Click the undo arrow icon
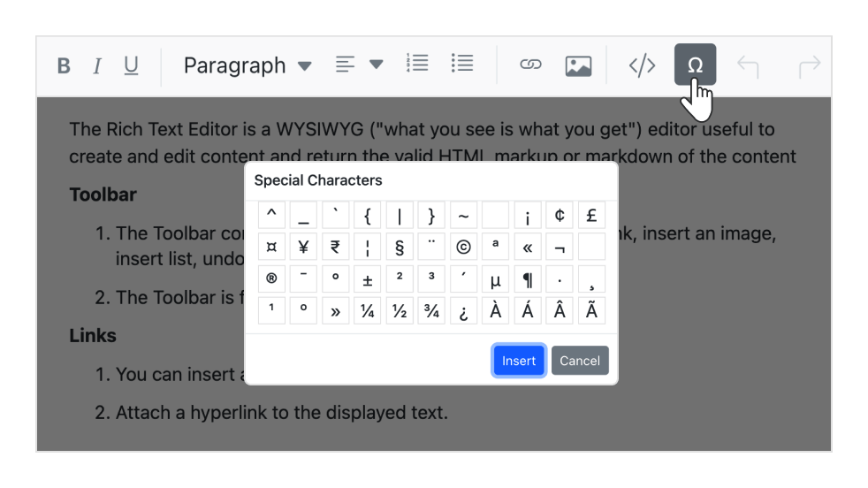Screen dimensions: 868x488 (748, 65)
